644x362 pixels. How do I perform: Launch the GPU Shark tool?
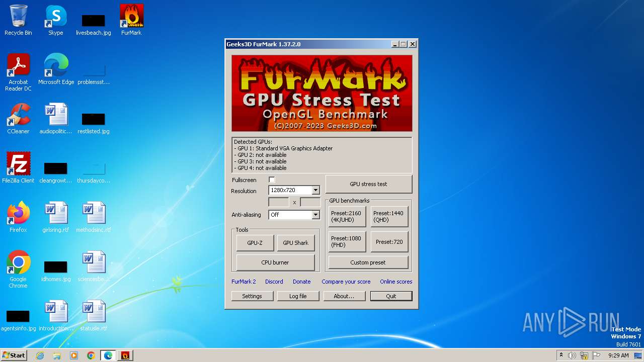[x=296, y=243]
